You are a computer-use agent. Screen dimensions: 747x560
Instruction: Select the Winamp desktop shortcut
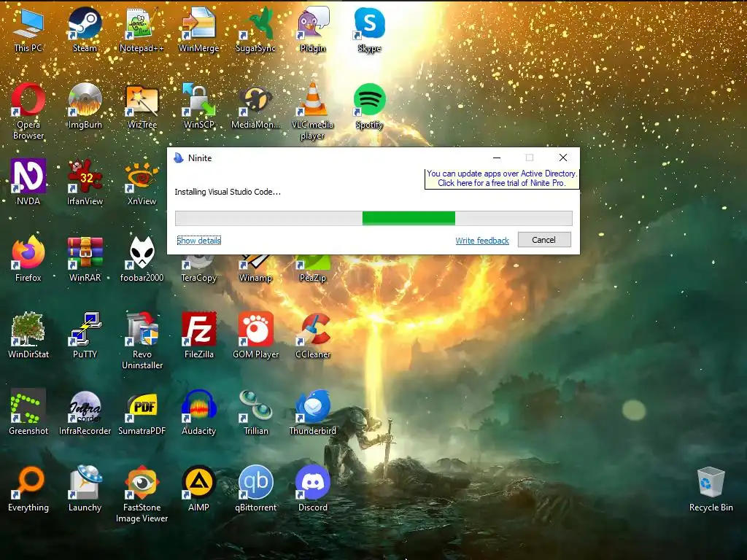256,269
